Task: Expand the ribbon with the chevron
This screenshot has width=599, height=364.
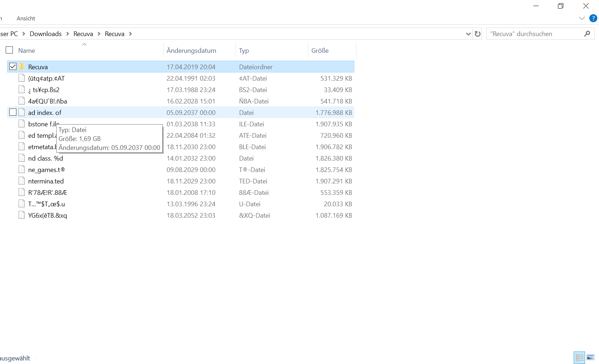Action: (582, 18)
